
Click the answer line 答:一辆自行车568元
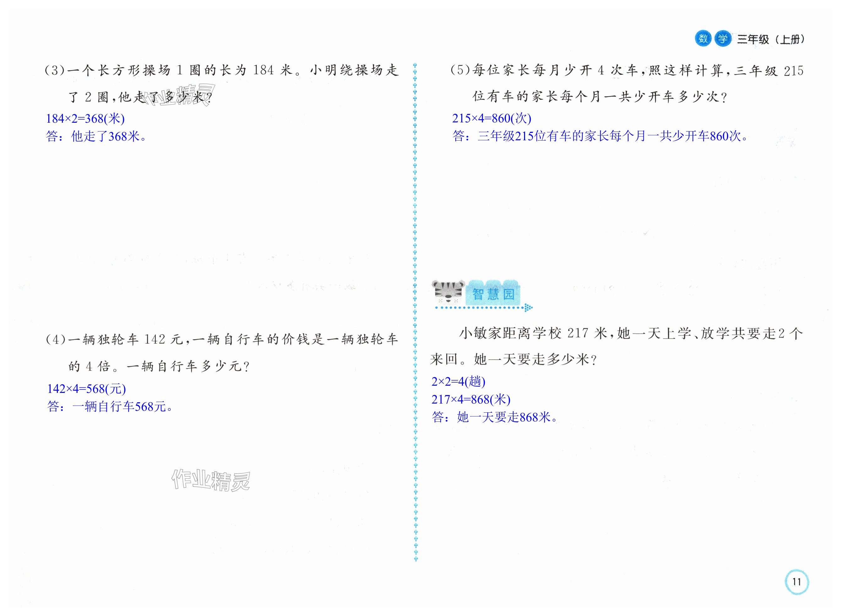coord(110,406)
